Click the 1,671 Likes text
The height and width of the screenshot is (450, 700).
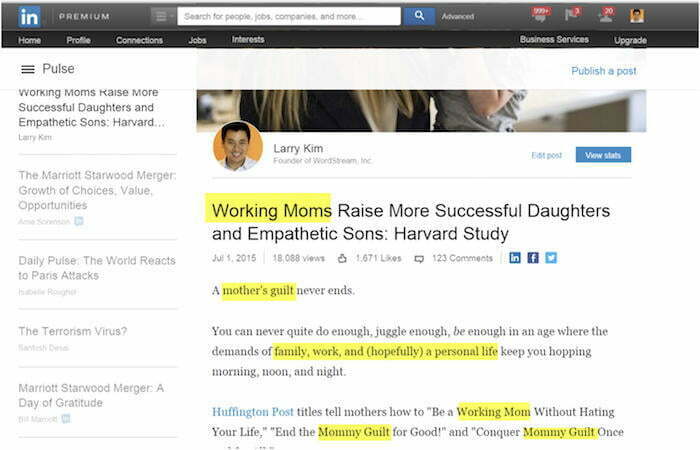click(x=379, y=258)
